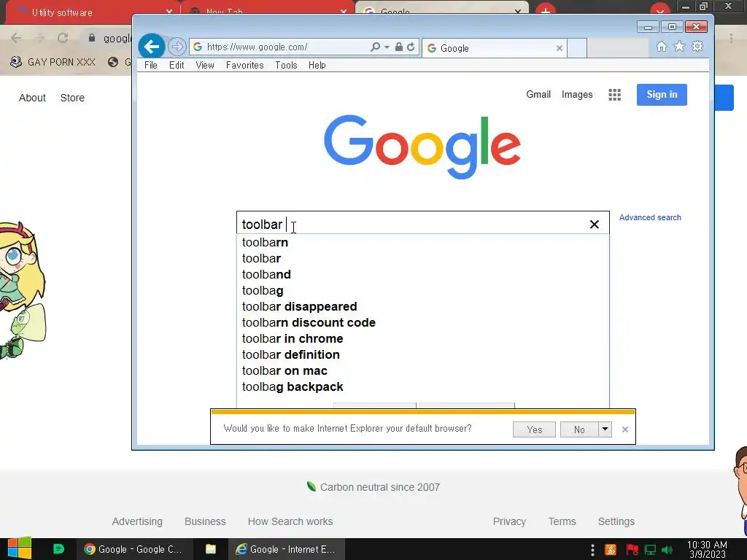747x560 pixels.
Task: Click the blue Sign in button
Action: pos(662,94)
